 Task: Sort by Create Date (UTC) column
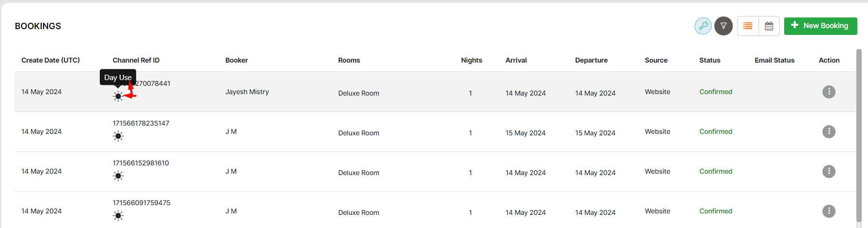[50, 60]
